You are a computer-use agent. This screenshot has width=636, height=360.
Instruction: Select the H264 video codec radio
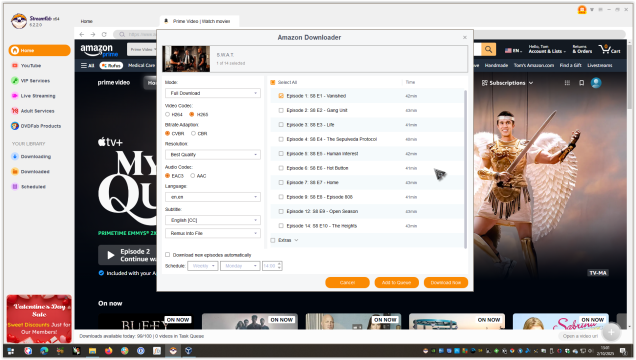click(168, 114)
